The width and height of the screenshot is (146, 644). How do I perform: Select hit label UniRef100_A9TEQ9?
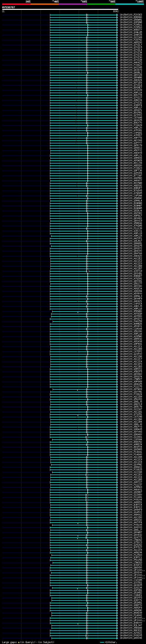click(x=131, y=314)
